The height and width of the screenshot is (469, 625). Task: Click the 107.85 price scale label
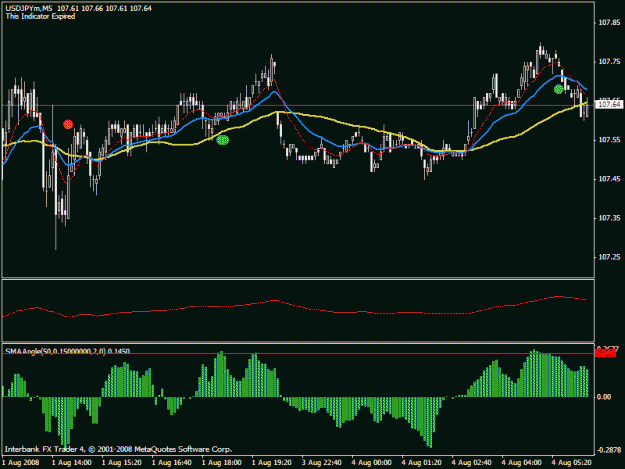pos(609,23)
